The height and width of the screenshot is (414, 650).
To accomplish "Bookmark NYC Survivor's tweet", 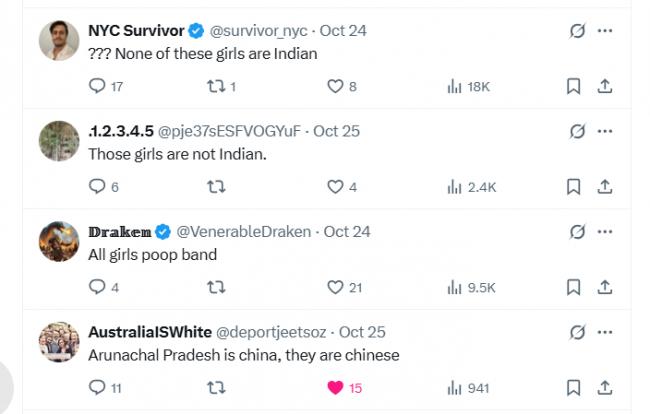I will [x=573, y=87].
